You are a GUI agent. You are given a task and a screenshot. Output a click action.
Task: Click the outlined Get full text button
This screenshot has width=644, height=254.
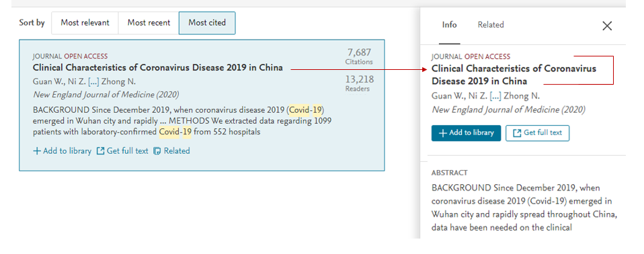pyautogui.click(x=537, y=133)
